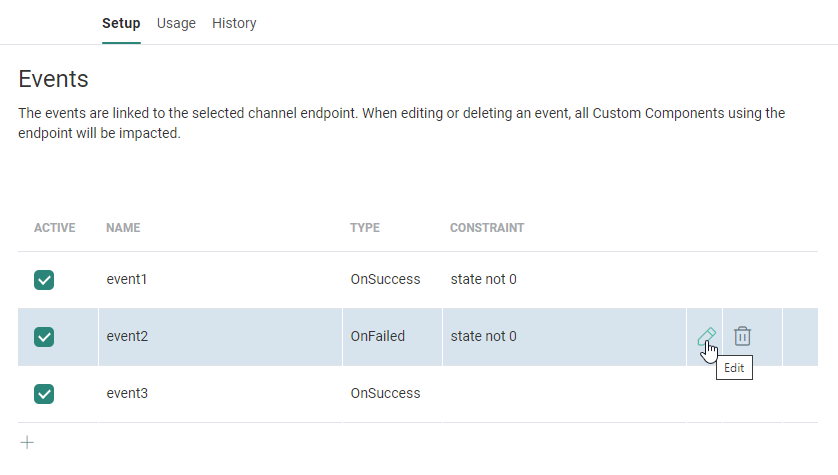
Task: Click event2 constraint 'state not 0'
Action: (x=483, y=337)
